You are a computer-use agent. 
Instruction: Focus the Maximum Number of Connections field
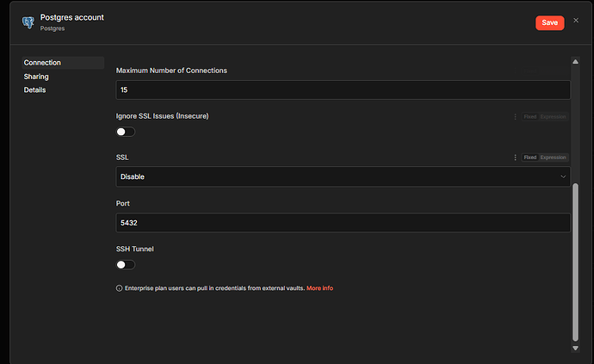point(343,89)
